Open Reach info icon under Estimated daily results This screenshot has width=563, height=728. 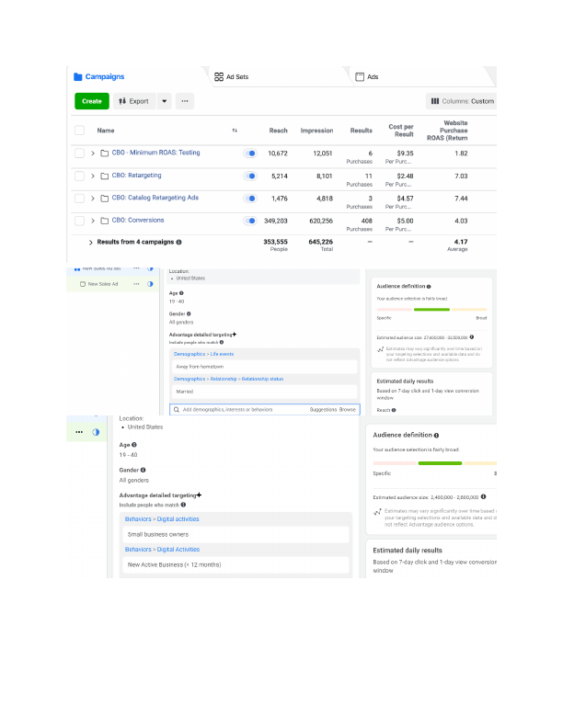[x=394, y=410]
